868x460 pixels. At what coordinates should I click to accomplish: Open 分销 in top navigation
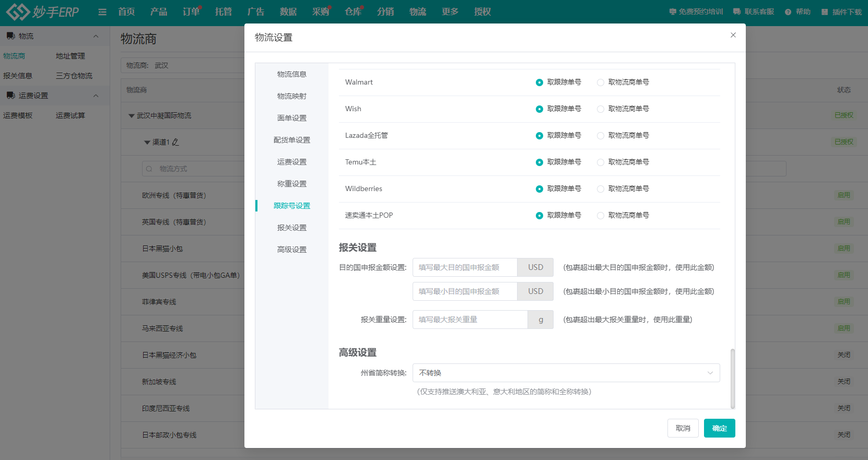pos(385,11)
